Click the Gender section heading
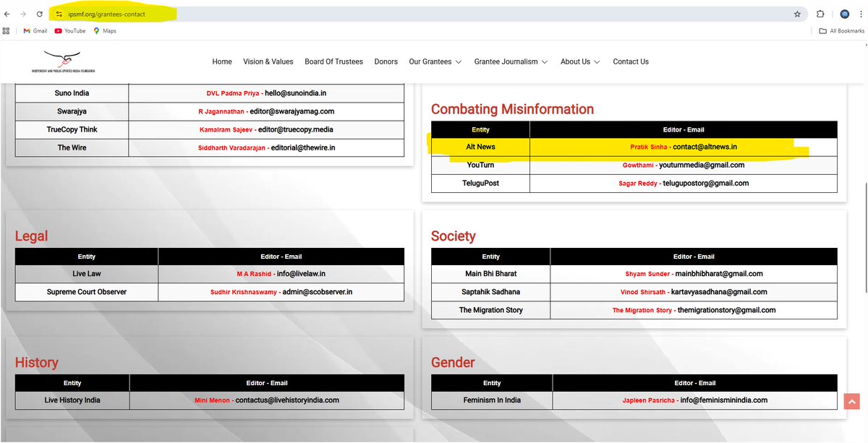Image resolution: width=868 pixels, height=443 pixels. click(453, 363)
